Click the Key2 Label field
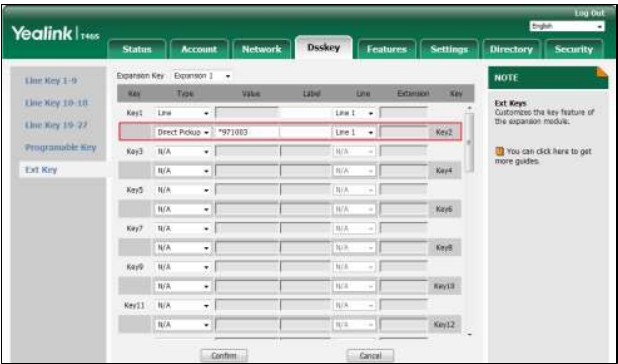Screen dimensions: 618x364 [x=305, y=132]
